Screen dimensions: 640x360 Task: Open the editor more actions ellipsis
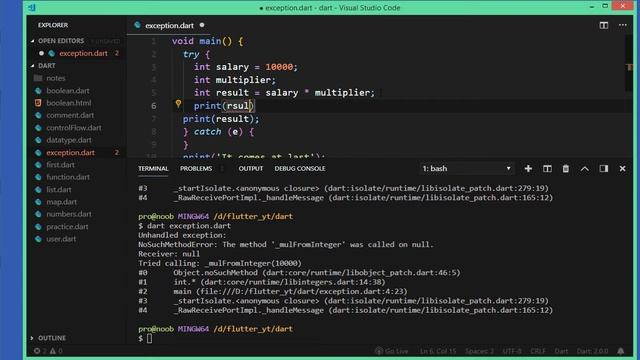(622, 25)
